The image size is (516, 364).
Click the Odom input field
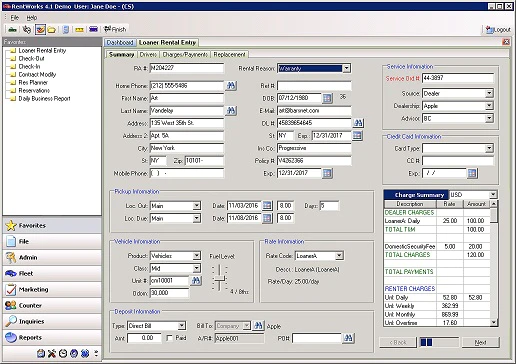[169, 293]
